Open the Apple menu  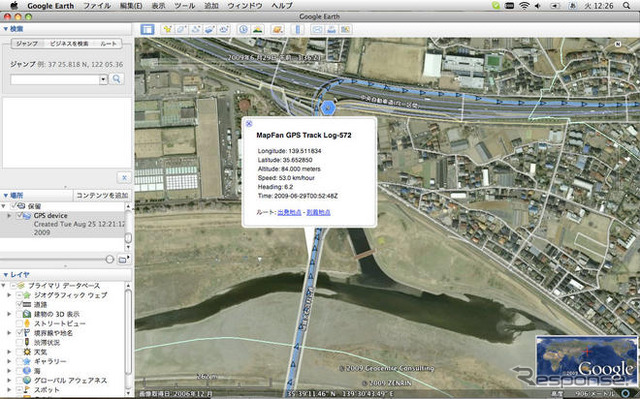coord(14,5)
